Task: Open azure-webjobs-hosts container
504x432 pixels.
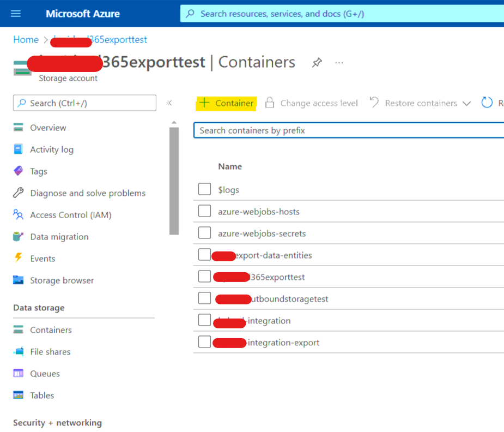Action: pos(259,212)
